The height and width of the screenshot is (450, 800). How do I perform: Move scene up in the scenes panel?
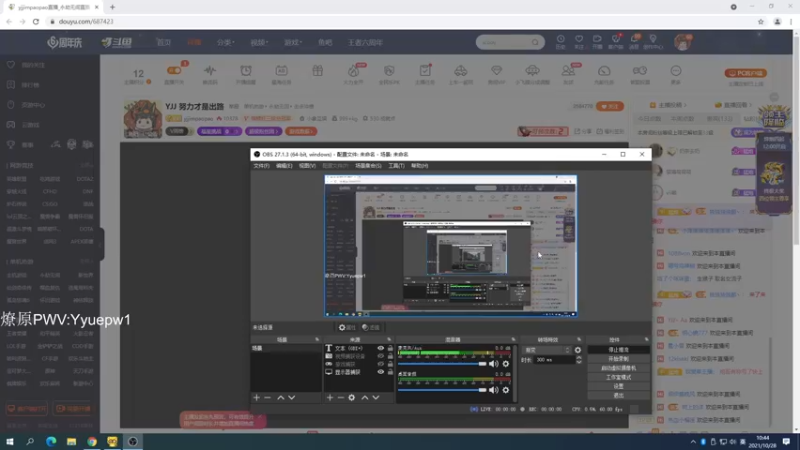281,397
